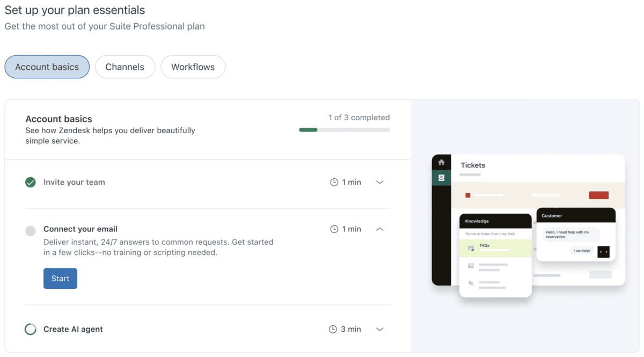Screen dimensions: 644x357
Task: Click the clock icon beside Invite your team
Action: [x=334, y=183]
